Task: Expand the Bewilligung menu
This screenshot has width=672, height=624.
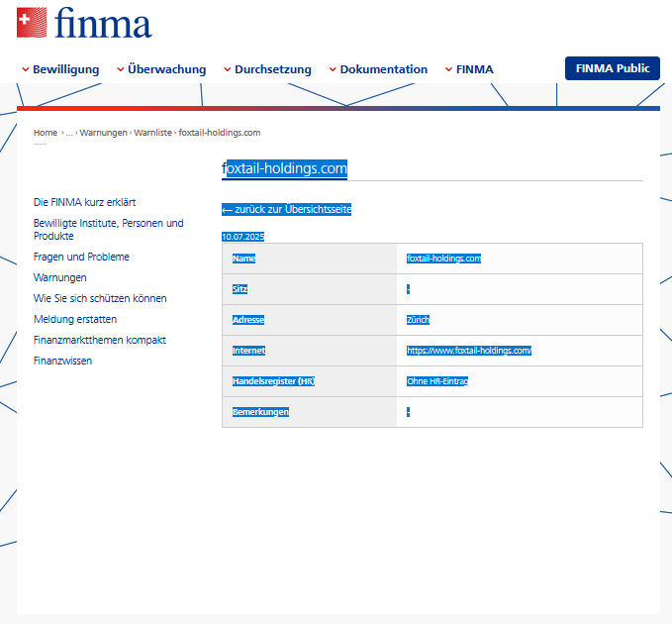Action: pos(60,69)
